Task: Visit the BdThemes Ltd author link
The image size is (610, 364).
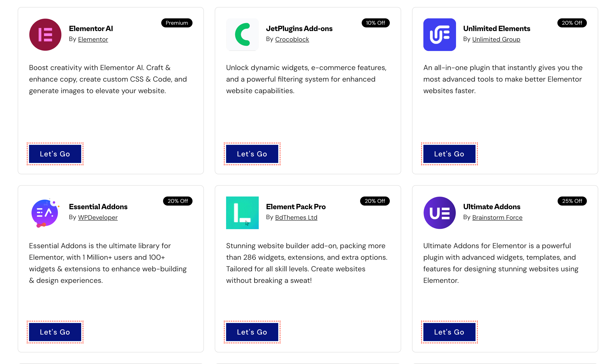Action: click(296, 217)
